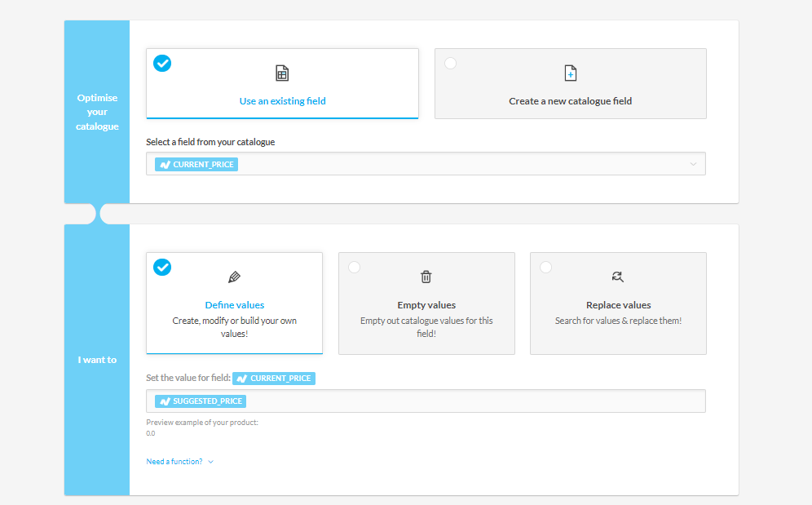
Task: Click the CURRENT_PRICE tag in the catalogue dropdown
Action: pyautogui.click(x=196, y=164)
